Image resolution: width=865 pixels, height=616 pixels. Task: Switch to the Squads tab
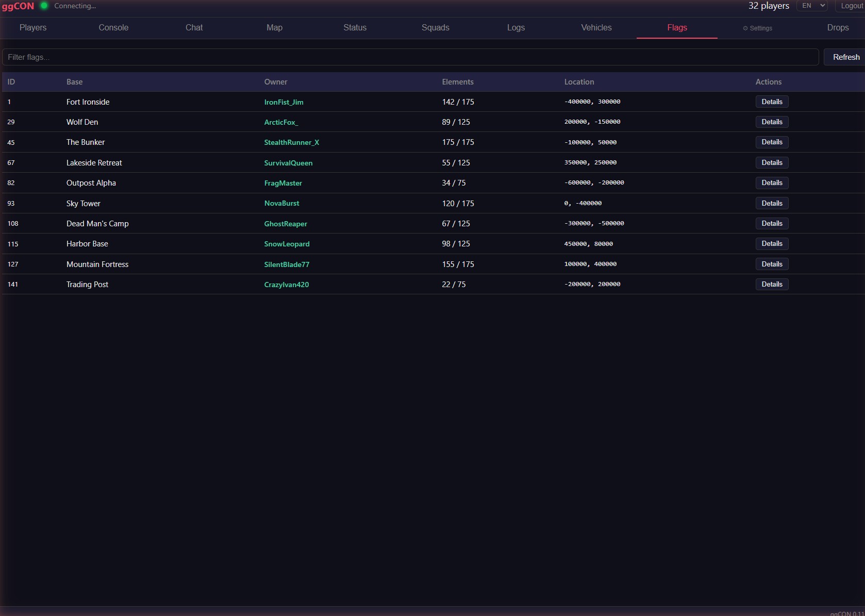click(x=436, y=28)
